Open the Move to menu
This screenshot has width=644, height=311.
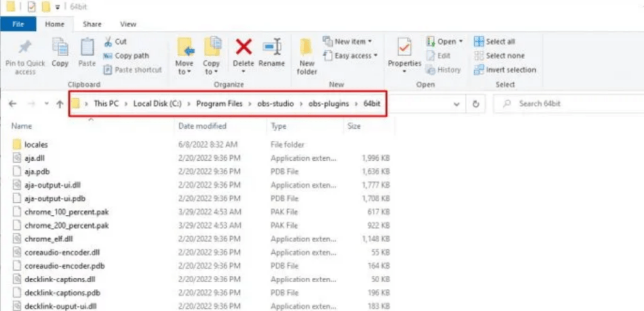click(184, 56)
